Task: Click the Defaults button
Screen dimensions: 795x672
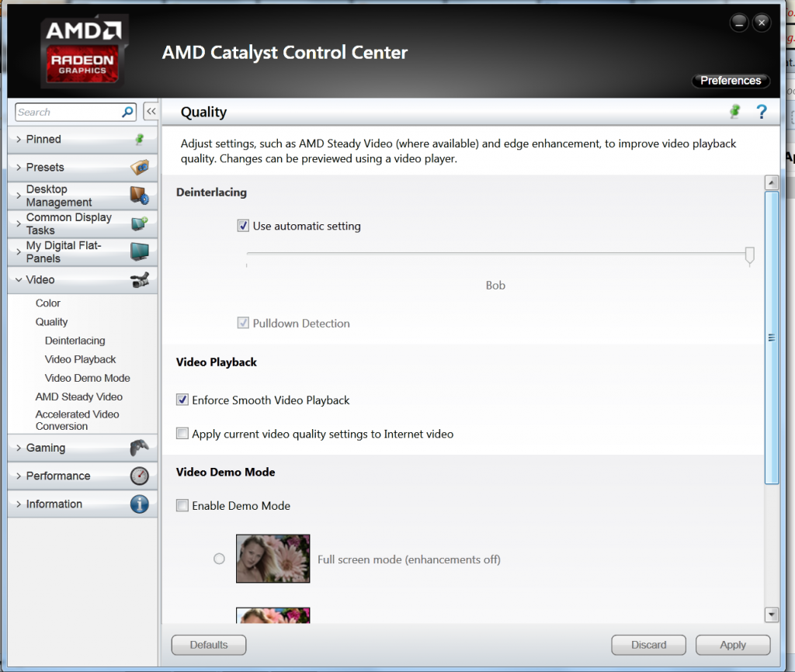Action: (x=209, y=645)
